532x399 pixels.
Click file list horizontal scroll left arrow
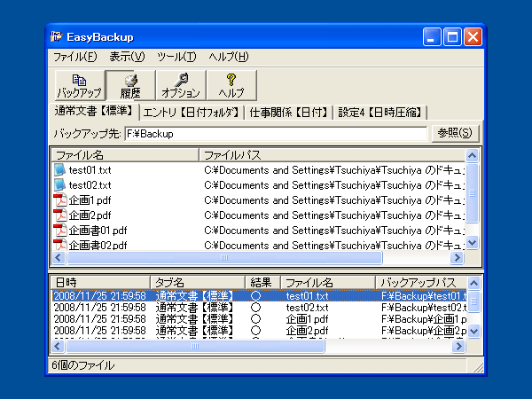click(59, 257)
